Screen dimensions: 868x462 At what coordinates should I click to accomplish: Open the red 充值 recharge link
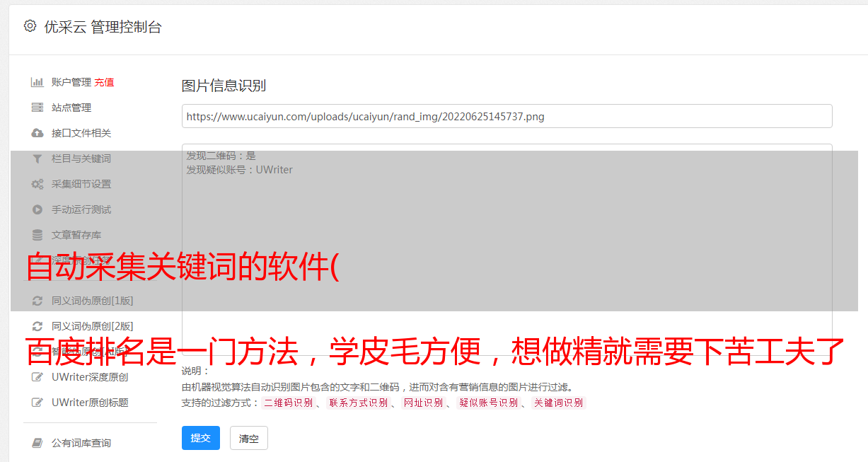(x=104, y=82)
